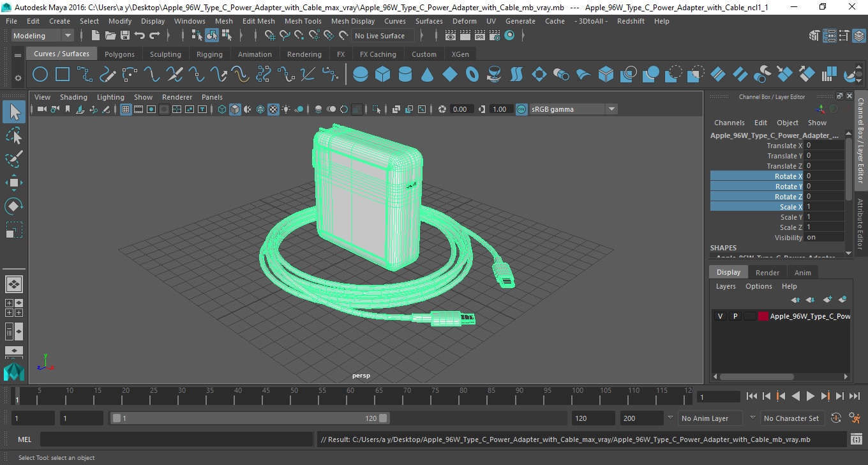Open the Options menu in the Layer Editor
This screenshot has width=868, height=465.
click(x=759, y=286)
